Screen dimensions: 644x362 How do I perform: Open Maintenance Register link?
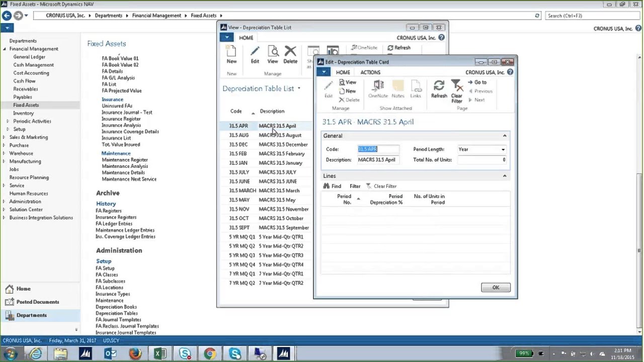point(125,160)
